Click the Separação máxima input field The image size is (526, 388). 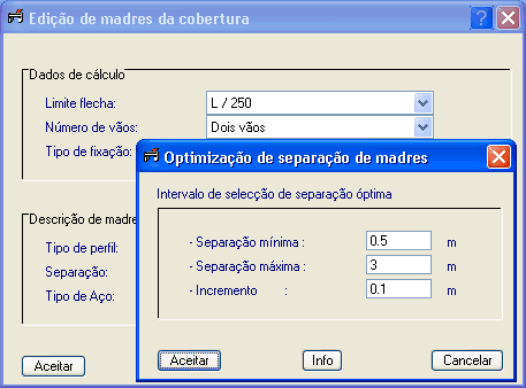pyautogui.click(x=399, y=265)
